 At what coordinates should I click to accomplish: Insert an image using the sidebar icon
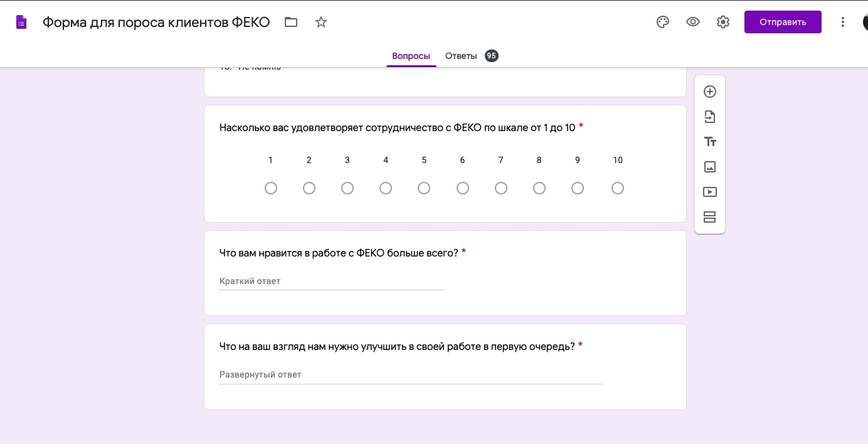[x=710, y=167]
